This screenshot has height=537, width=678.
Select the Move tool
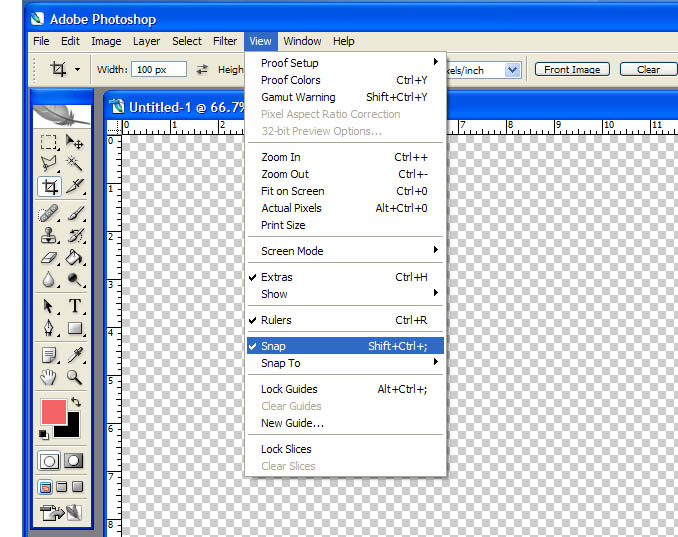click(x=74, y=143)
